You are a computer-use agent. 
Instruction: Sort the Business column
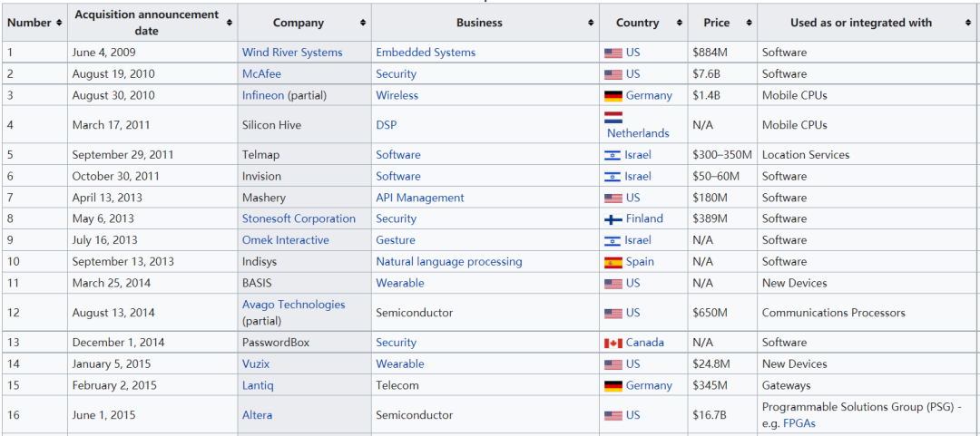591,23
